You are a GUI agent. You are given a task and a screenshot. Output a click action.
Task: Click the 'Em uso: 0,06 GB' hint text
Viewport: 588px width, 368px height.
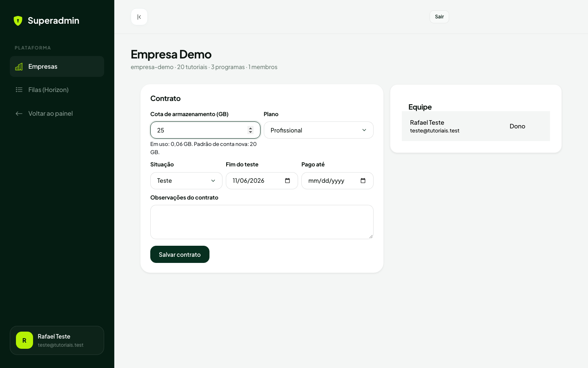[203, 148]
